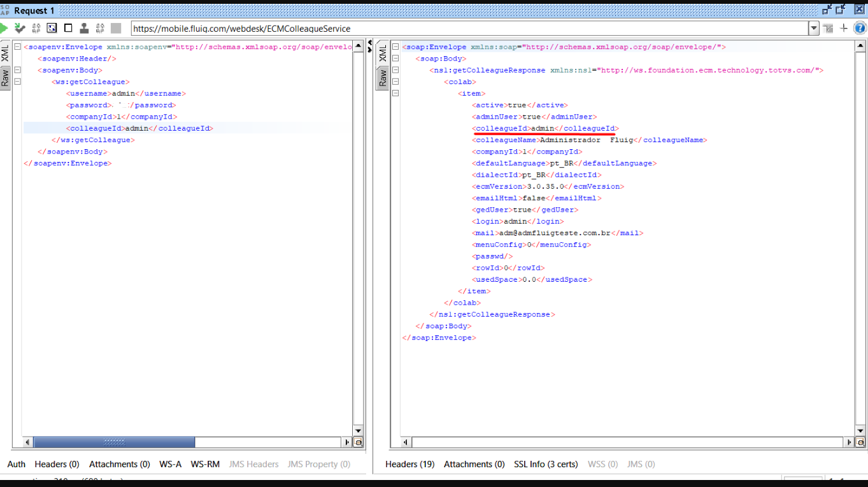This screenshot has height=487, width=868.
Task: Switch response editor to Raw view tab
Action: (x=382, y=78)
